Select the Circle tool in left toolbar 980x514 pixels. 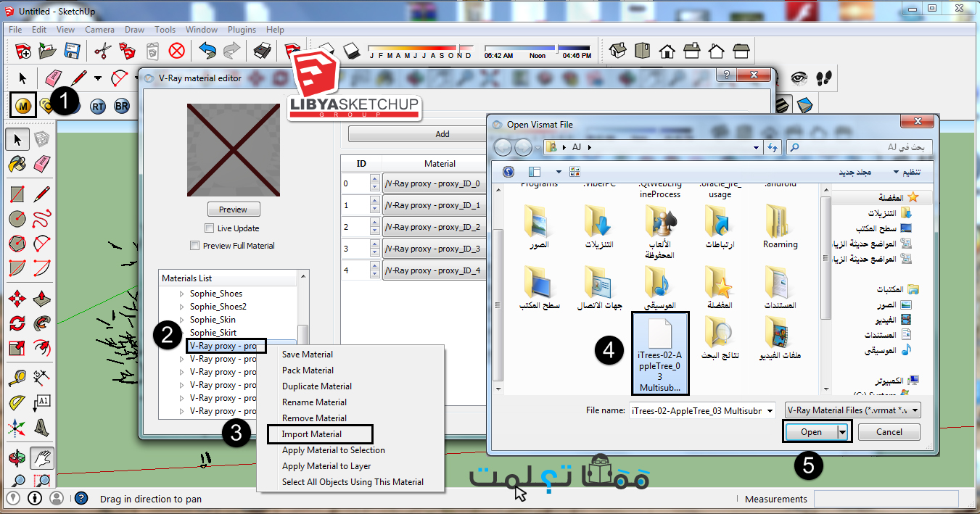coord(17,218)
